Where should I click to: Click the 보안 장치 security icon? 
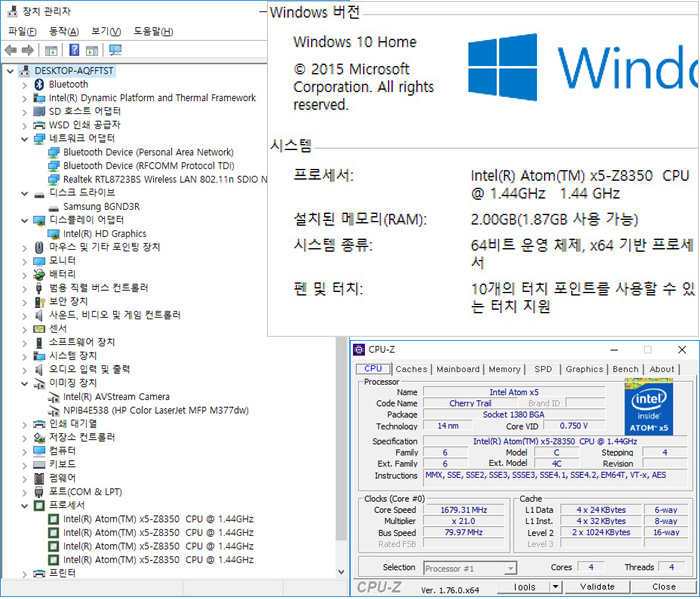tap(39, 302)
